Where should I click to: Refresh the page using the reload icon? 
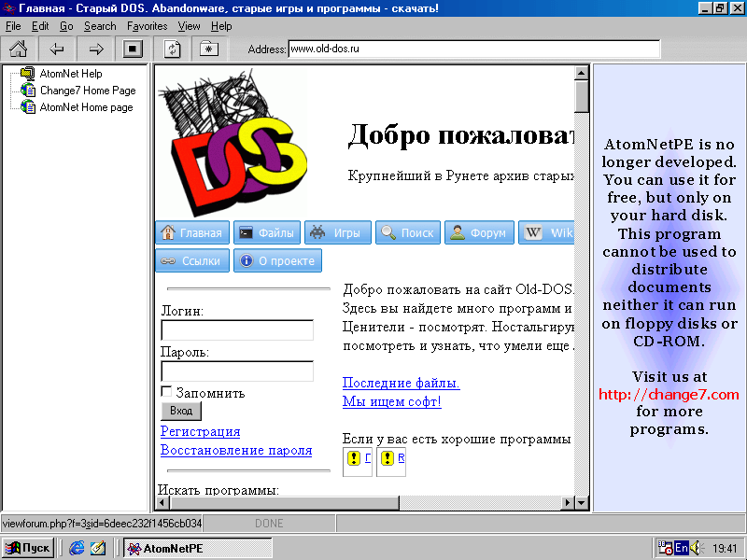[173, 49]
